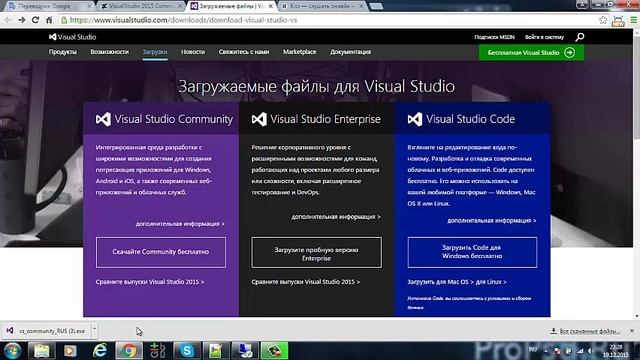Bookmark this page with the star icon
The image size is (640, 360).
(x=603, y=20)
